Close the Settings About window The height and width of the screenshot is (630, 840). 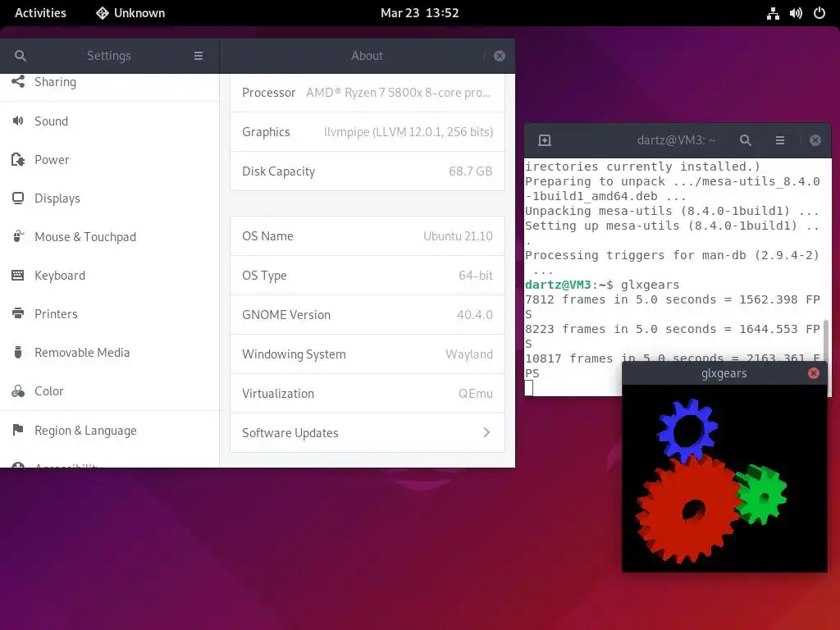(500, 56)
